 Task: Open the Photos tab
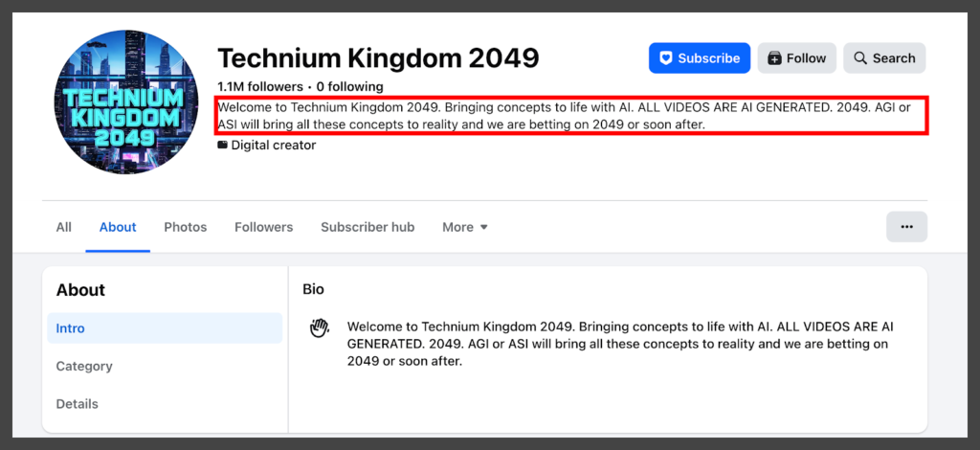click(x=185, y=227)
